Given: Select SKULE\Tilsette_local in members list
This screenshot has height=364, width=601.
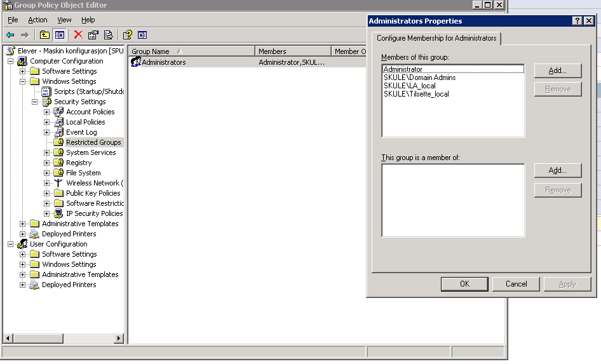Looking at the screenshot, I should [416, 94].
